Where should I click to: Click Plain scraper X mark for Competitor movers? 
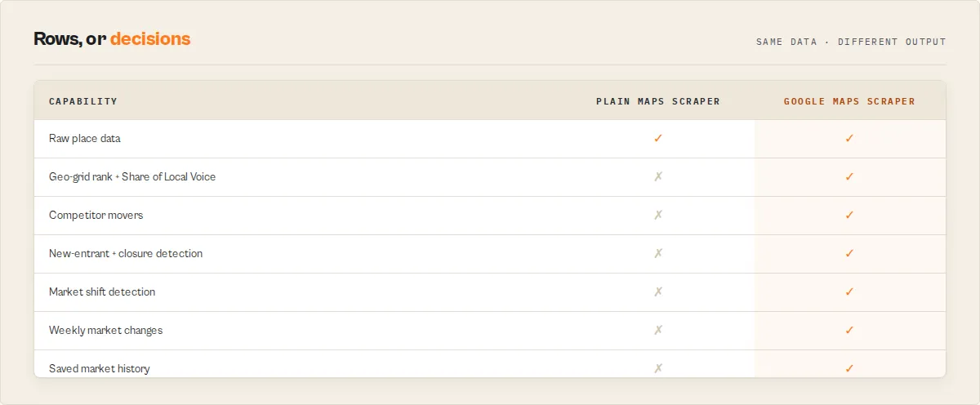click(x=658, y=215)
